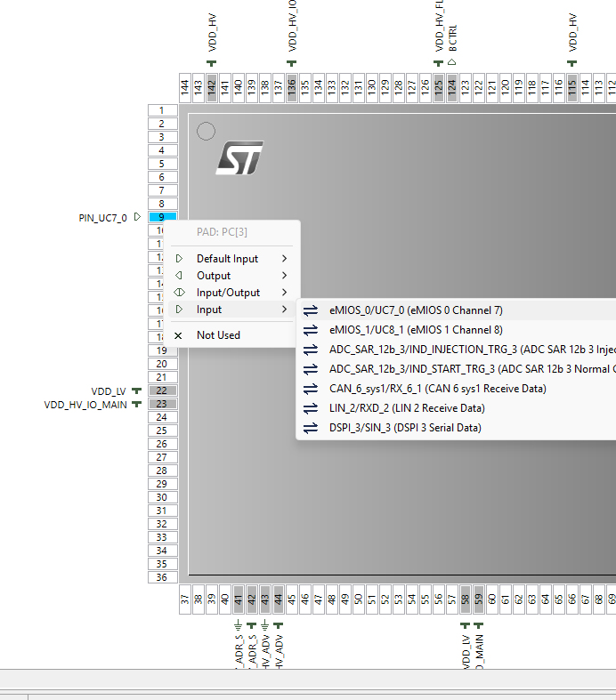The image size is (616, 700).
Task: Open the Input submenu entry
Action: pyautogui.click(x=231, y=310)
